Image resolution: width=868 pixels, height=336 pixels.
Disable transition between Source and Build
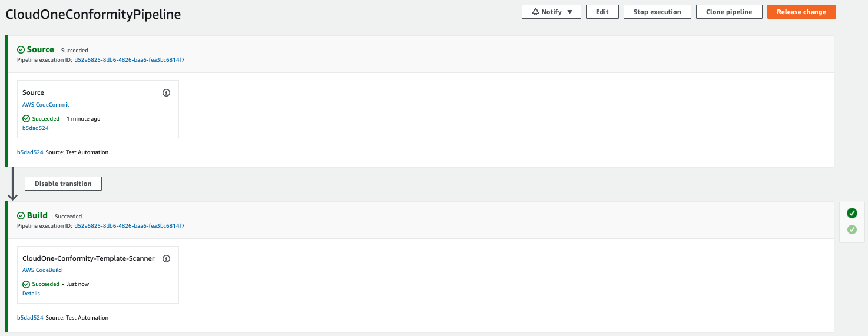(x=63, y=184)
